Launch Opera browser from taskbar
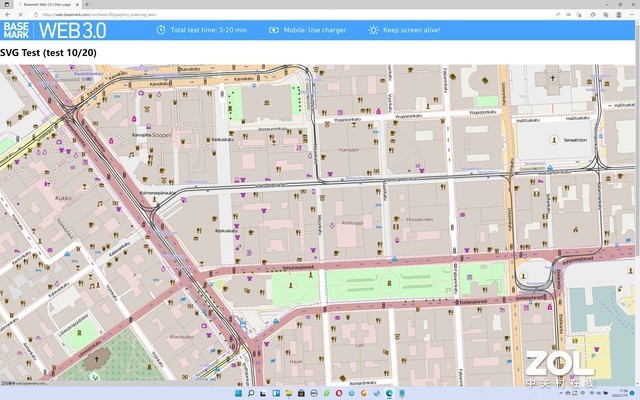640x400 pixels. (339, 393)
